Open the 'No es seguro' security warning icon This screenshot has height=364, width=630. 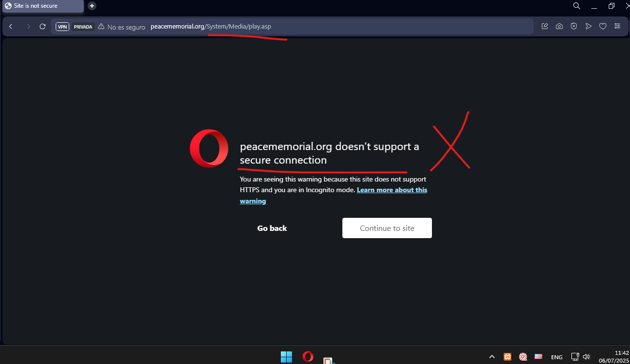pos(101,27)
